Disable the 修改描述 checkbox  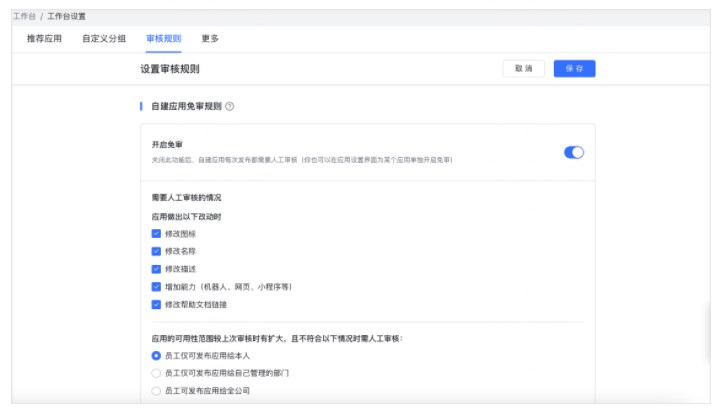coord(156,269)
